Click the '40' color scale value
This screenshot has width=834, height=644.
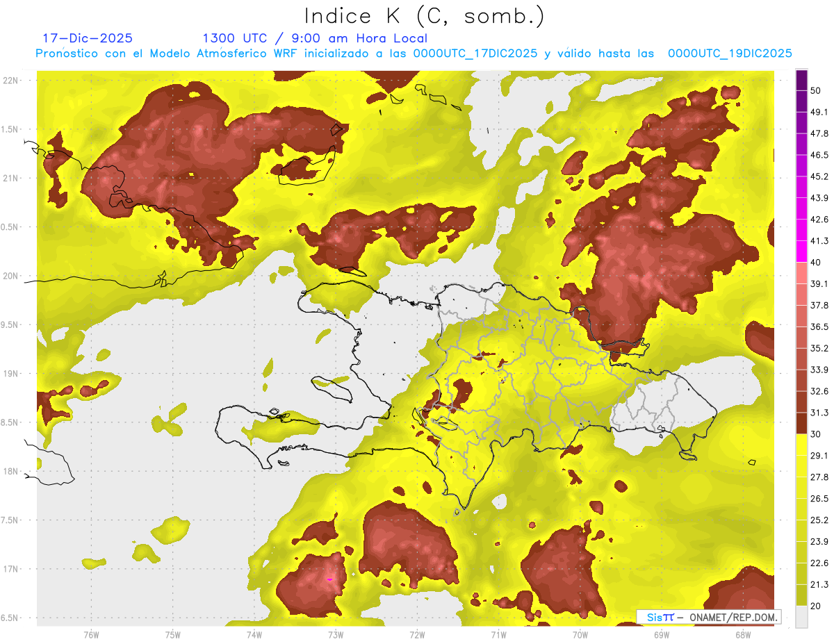pyautogui.click(x=815, y=263)
